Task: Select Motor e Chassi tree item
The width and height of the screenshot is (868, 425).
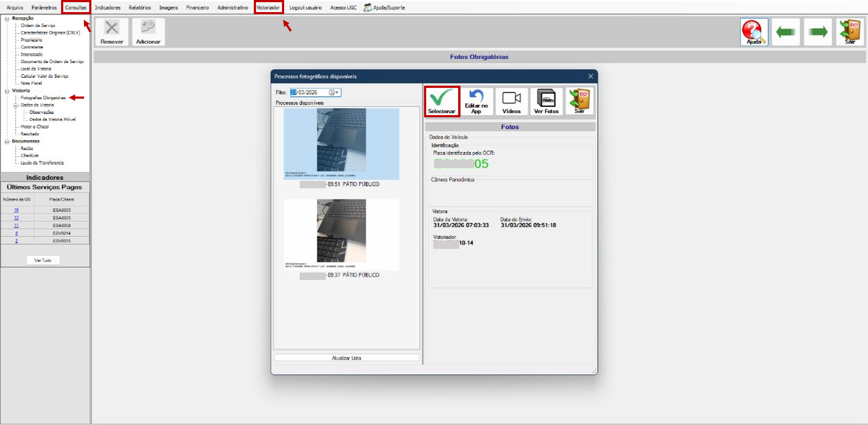Action: coord(35,127)
